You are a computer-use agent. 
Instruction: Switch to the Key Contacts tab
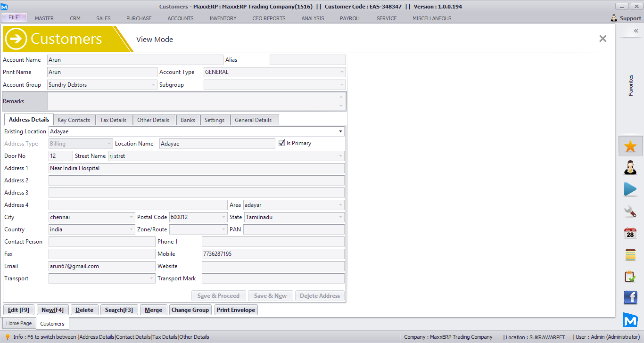click(74, 120)
